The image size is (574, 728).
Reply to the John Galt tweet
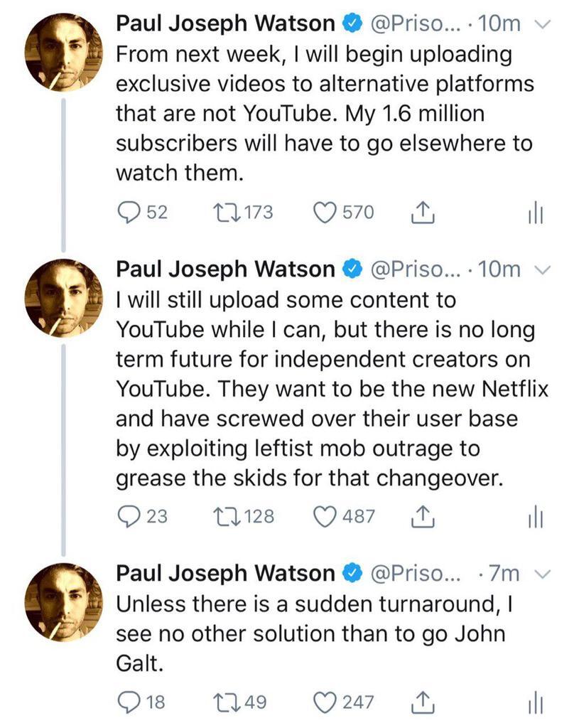point(131,702)
